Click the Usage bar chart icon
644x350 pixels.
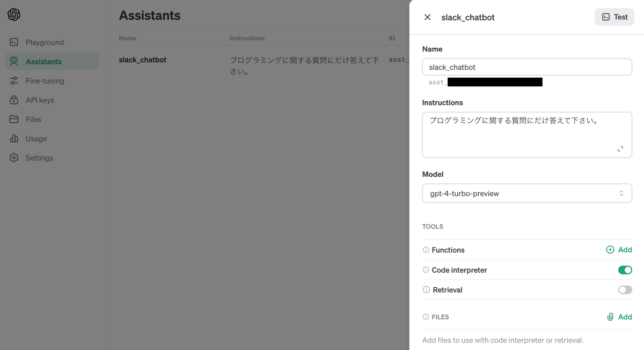click(14, 139)
